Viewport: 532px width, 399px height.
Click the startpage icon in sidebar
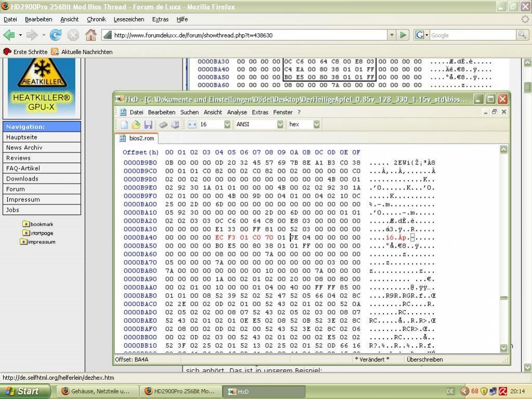click(x=26, y=233)
